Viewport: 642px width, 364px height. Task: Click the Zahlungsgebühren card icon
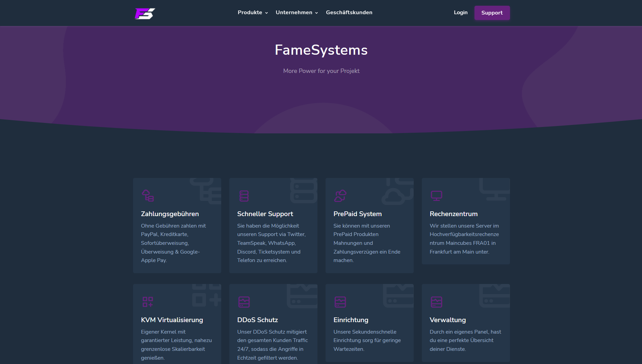pos(148,196)
